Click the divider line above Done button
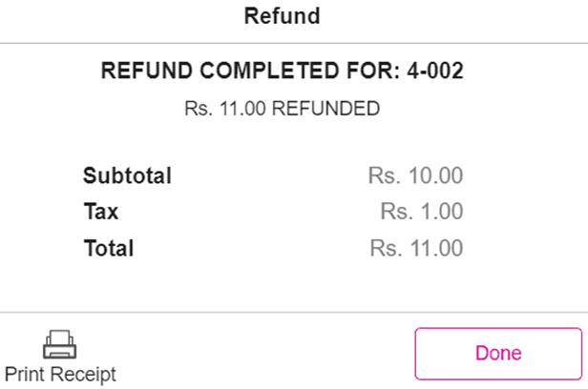This screenshot has height=389, width=588. [294, 312]
